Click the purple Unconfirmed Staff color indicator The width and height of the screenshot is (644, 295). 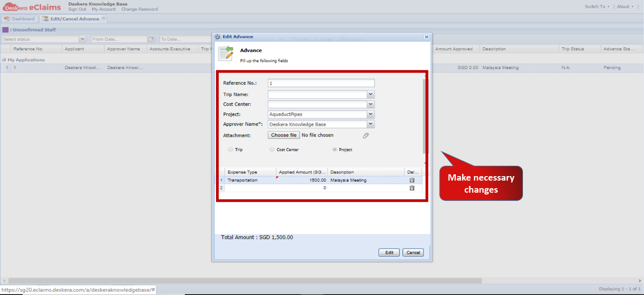point(5,30)
